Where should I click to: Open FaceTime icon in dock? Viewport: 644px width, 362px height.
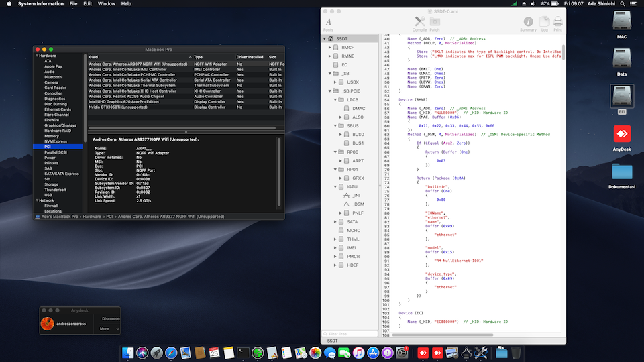tap(343, 353)
